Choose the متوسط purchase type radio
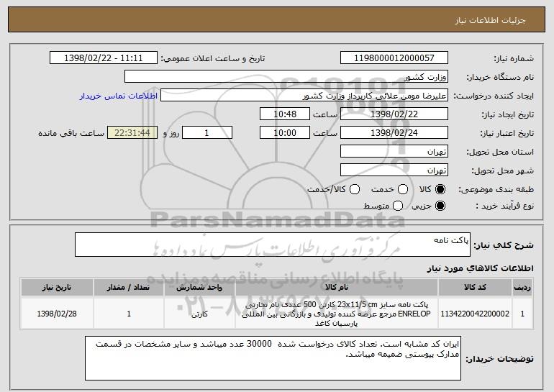Screen dimensions: 554x392 pyautogui.click(x=398, y=206)
